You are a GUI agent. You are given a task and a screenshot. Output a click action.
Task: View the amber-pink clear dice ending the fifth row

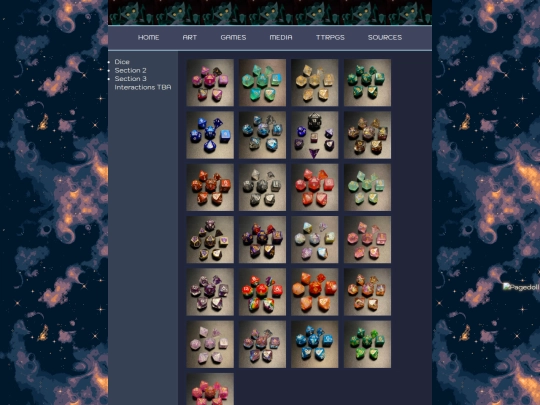click(x=367, y=292)
